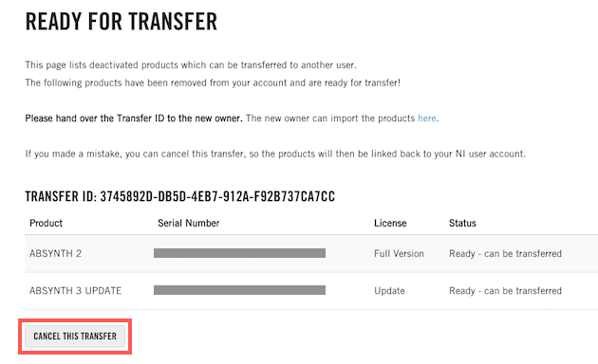Image resolution: width=598 pixels, height=364 pixels.
Task: Select the ABSYNTH 3 UPDATE product row
Action: [311, 291]
